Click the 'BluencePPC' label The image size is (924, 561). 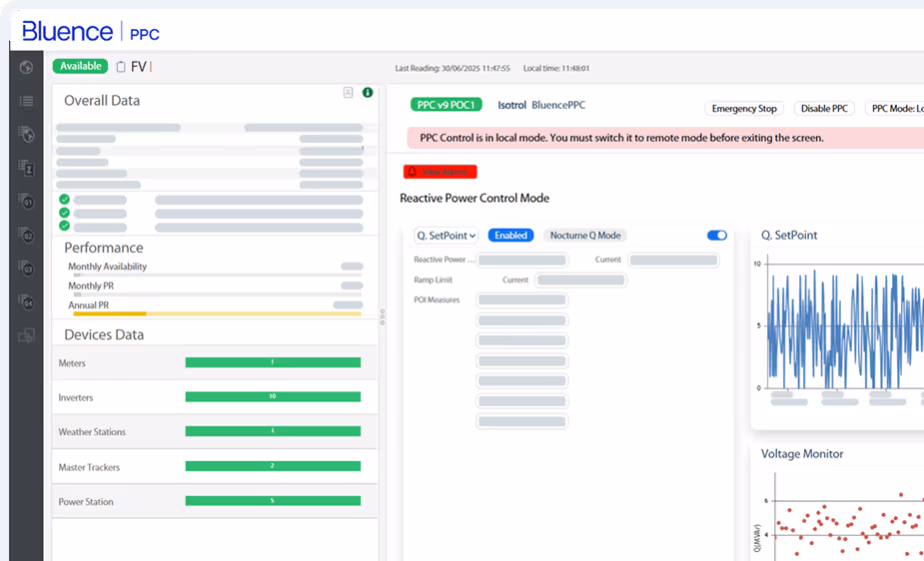(x=558, y=106)
